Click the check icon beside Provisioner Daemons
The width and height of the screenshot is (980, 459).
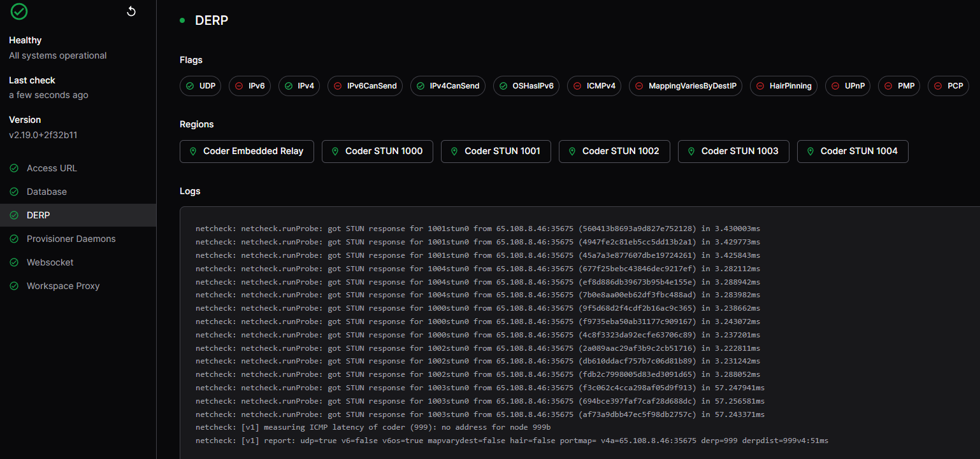coord(14,239)
